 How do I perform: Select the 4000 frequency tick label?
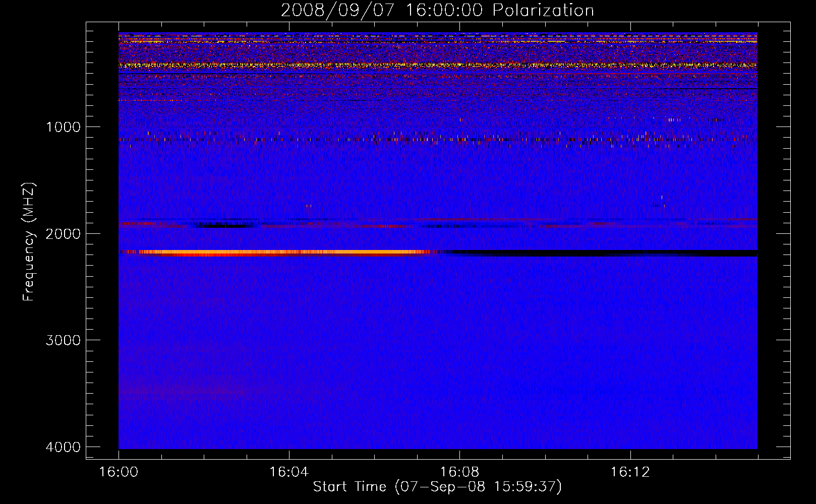pyautogui.click(x=63, y=447)
